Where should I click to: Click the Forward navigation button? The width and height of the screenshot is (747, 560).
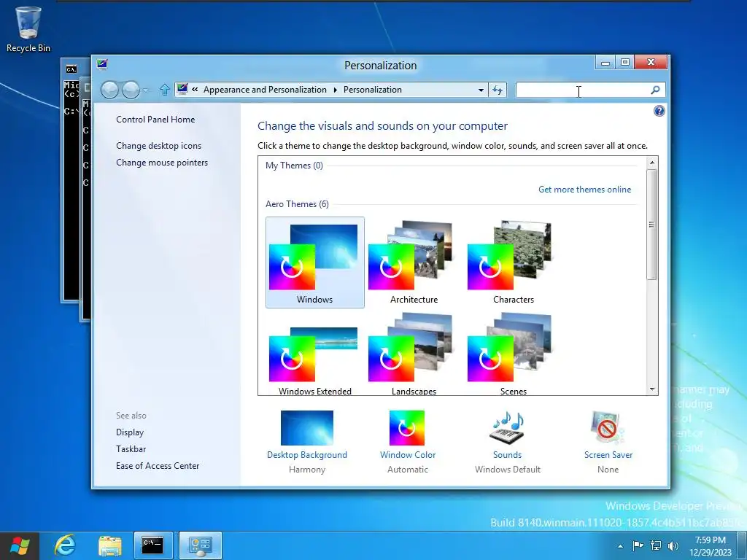pos(131,90)
